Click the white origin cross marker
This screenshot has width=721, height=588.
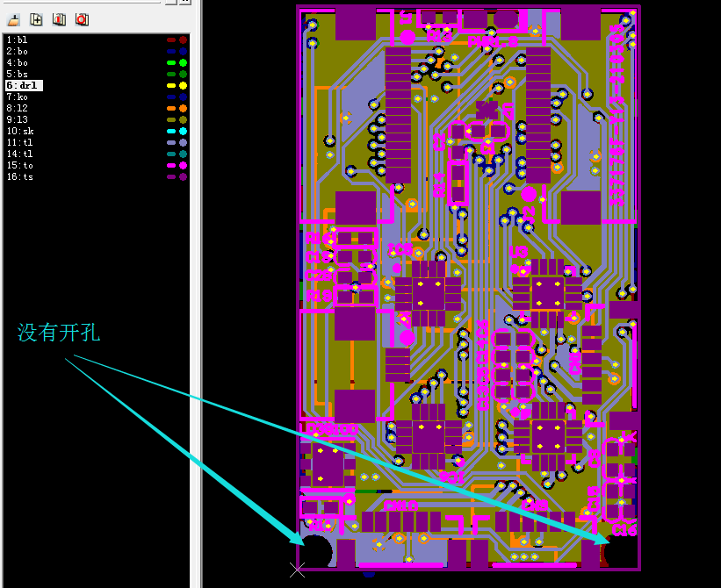[x=298, y=570]
